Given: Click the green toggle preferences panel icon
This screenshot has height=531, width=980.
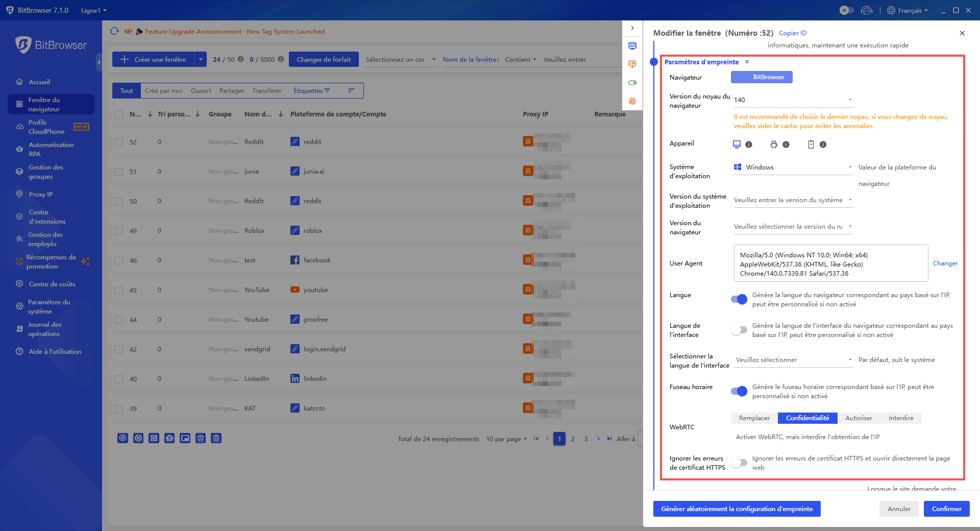Looking at the screenshot, I should point(632,82).
